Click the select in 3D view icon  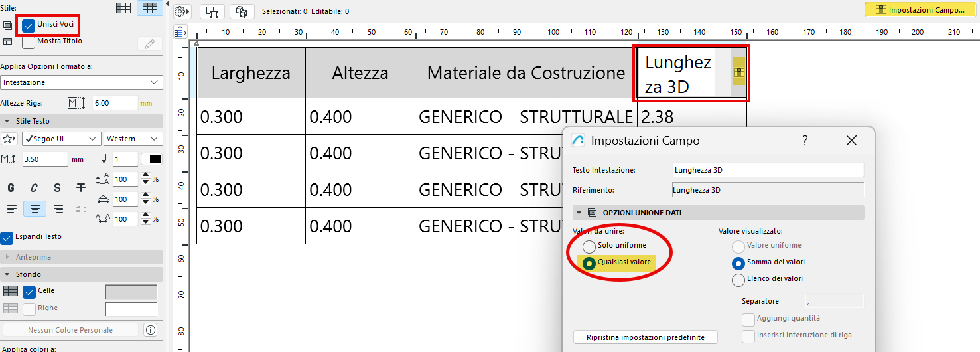[x=242, y=11]
